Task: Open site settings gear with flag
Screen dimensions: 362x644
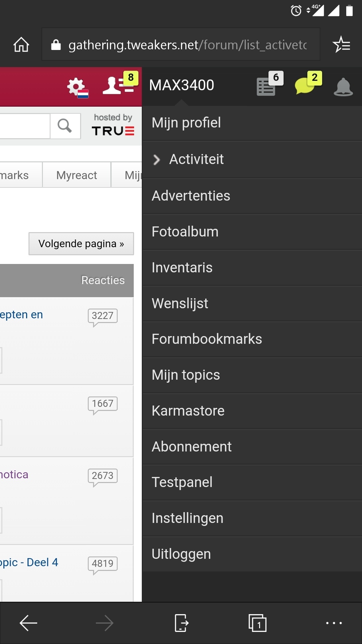Action: (x=77, y=87)
